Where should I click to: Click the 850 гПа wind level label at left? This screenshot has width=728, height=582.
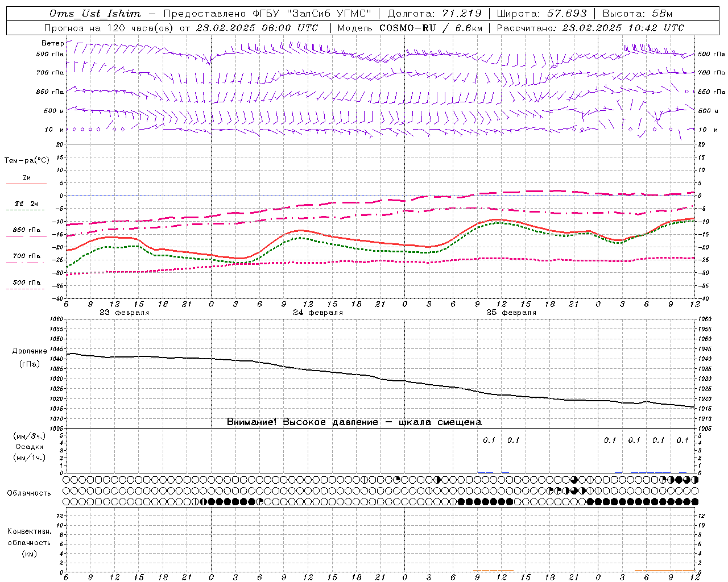pyautogui.click(x=50, y=92)
